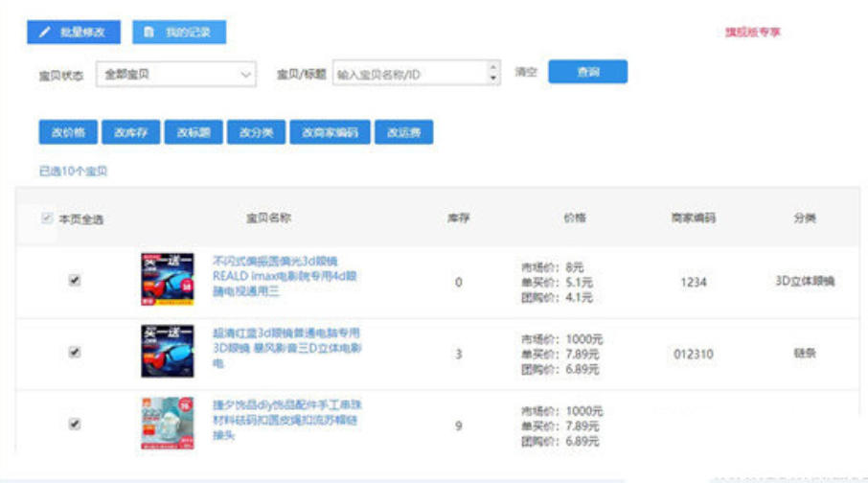868x483 pixels.
Task: Open the 3D glasses product thumbnail in first row
Action: pos(167,279)
